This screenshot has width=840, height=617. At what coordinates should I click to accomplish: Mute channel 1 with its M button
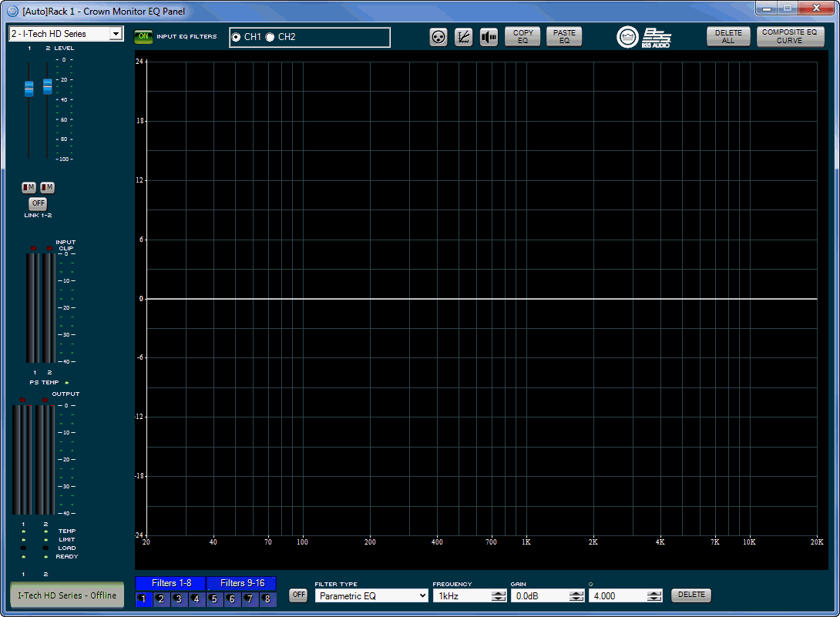[x=29, y=187]
